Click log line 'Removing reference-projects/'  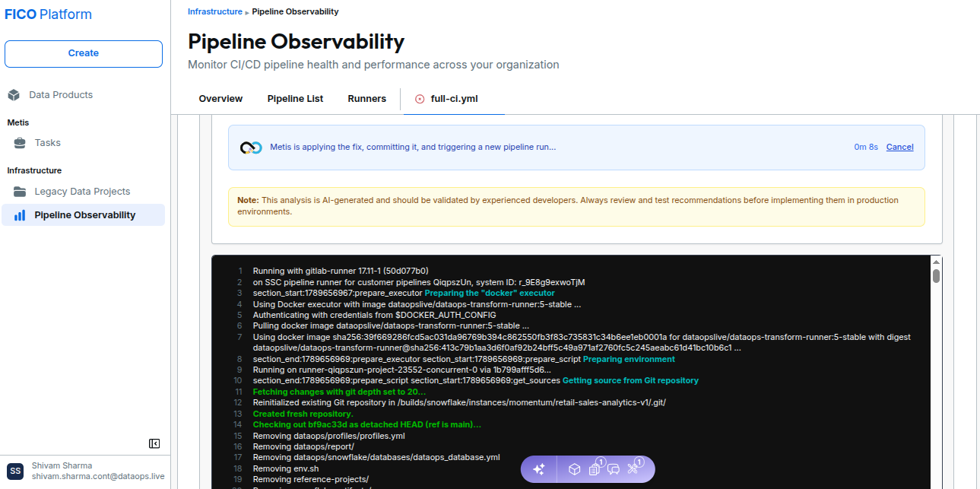pyautogui.click(x=311, y=479)
